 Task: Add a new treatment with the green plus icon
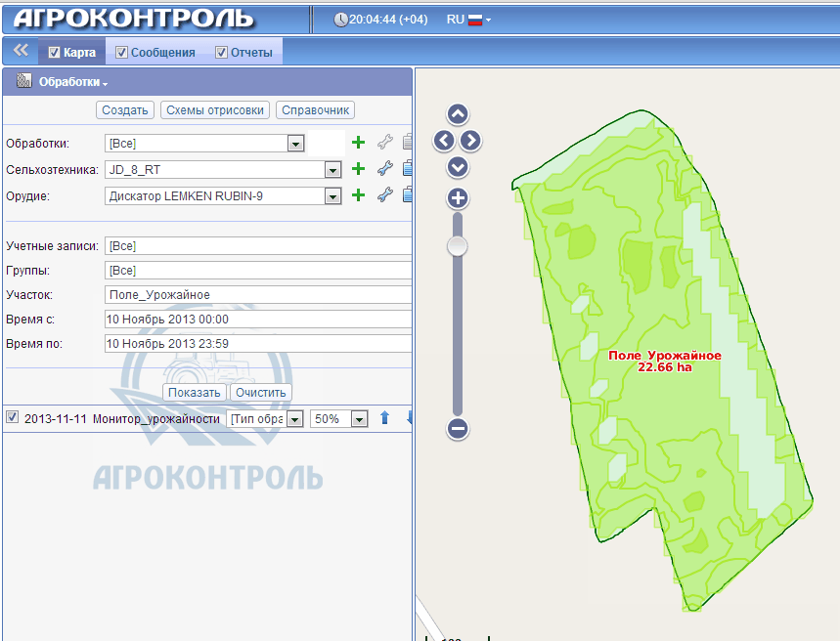[358, 142]
